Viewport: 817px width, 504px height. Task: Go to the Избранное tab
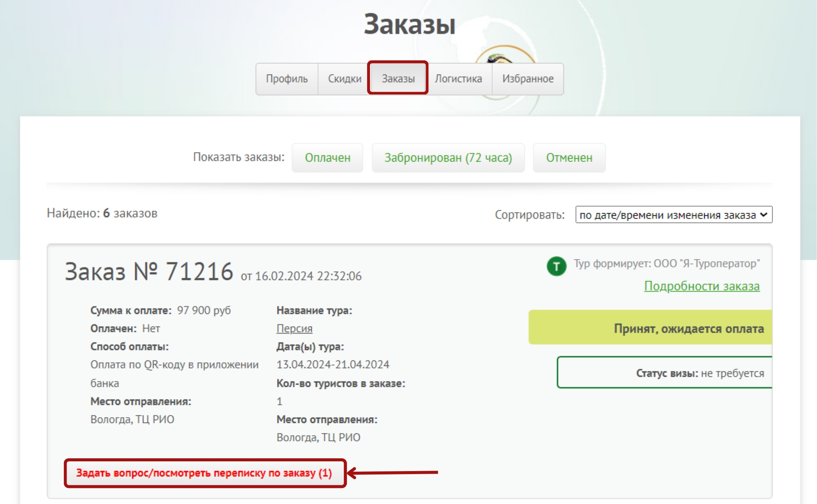coord(528,79)
